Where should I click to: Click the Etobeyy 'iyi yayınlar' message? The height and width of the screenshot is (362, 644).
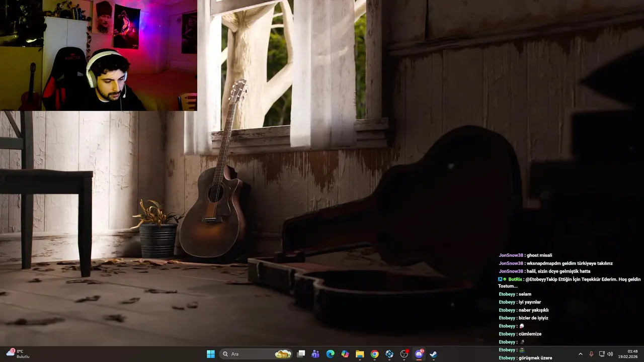520,302
